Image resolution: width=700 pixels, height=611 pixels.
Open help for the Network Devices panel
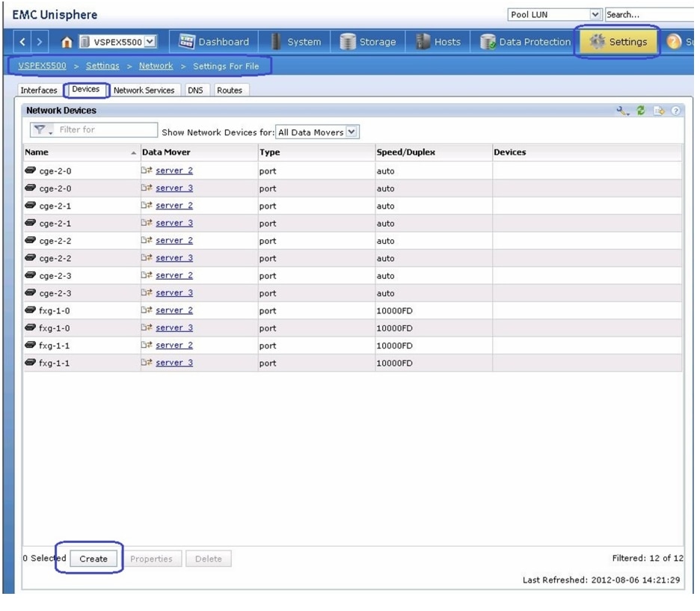tap(675, 111)
